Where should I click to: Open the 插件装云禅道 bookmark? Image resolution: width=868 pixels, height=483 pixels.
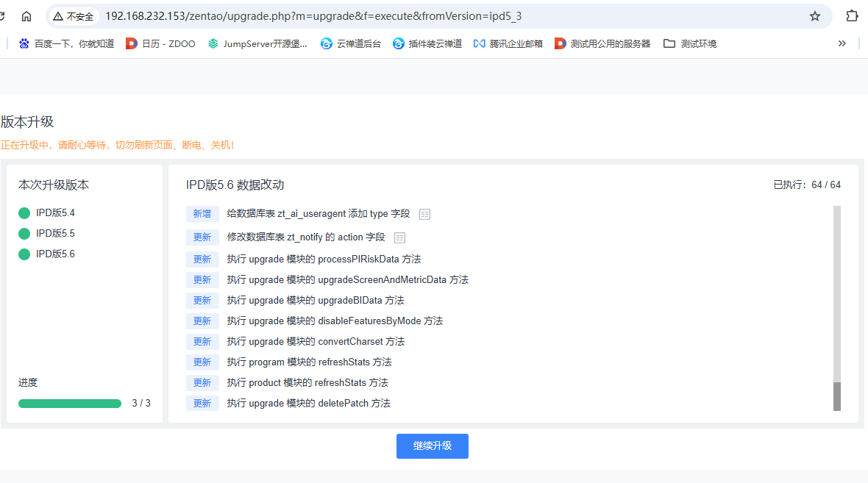[427, 43]
